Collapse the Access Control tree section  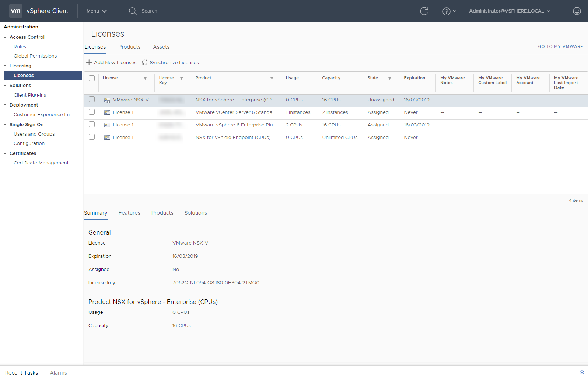5,37
